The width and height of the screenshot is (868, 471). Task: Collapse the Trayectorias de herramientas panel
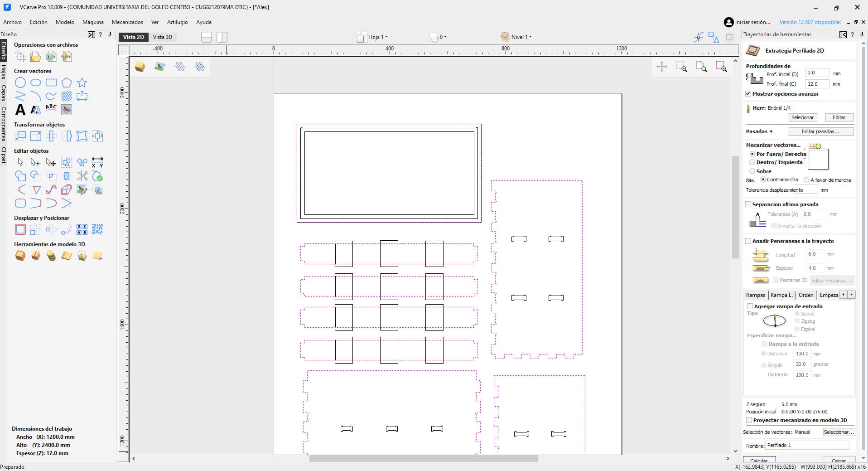[843, 34]
